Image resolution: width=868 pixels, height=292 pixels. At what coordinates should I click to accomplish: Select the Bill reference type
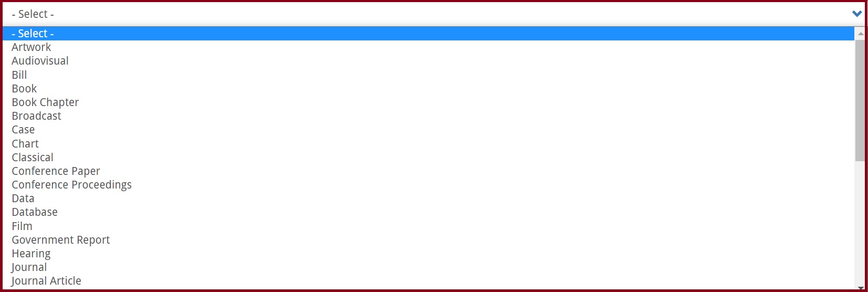coord(428,75)
